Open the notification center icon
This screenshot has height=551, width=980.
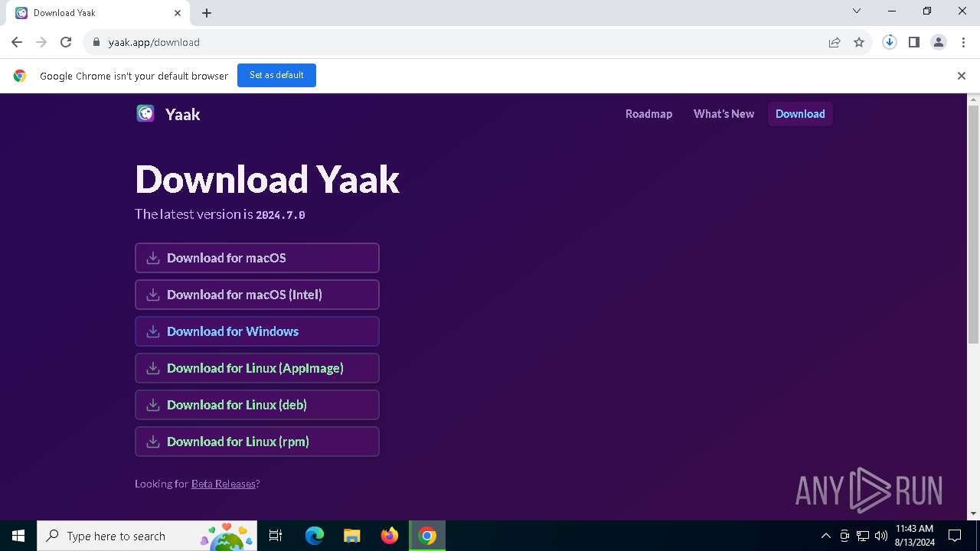click(x=955, y=536)
